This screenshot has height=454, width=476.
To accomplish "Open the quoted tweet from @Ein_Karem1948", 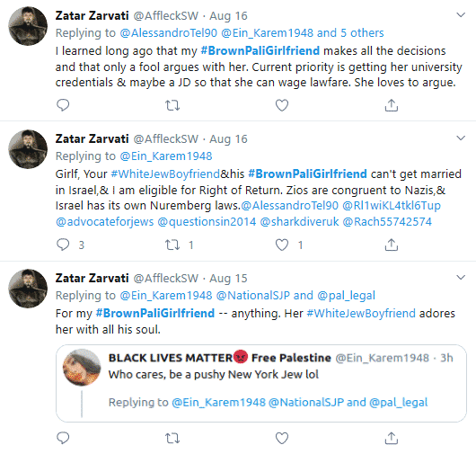I will 261,383.
